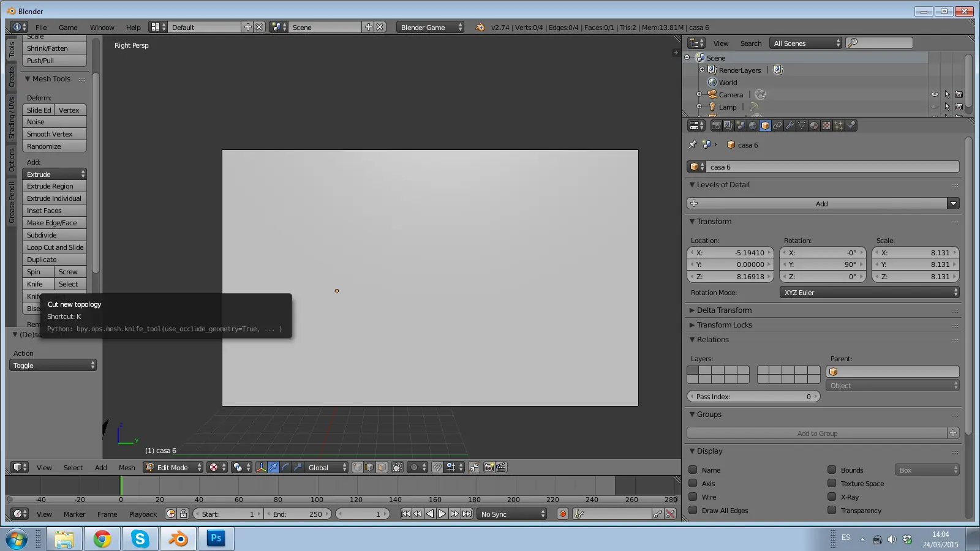This screenshot has height=551, width=980.
Task: Click the Add to Group button
Action: [x=817, y=433]
